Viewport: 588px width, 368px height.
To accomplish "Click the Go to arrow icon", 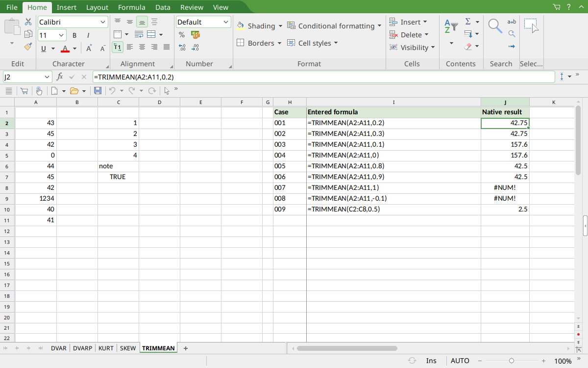I will 512,47.
